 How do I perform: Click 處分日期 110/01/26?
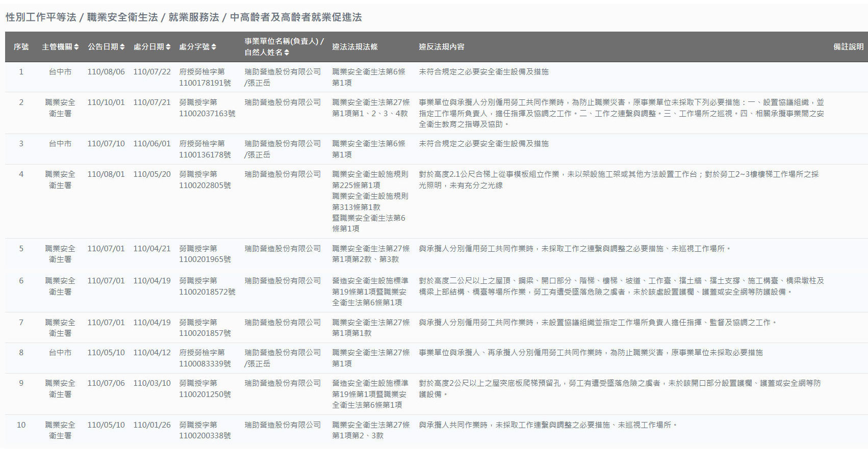click(152, 425)
